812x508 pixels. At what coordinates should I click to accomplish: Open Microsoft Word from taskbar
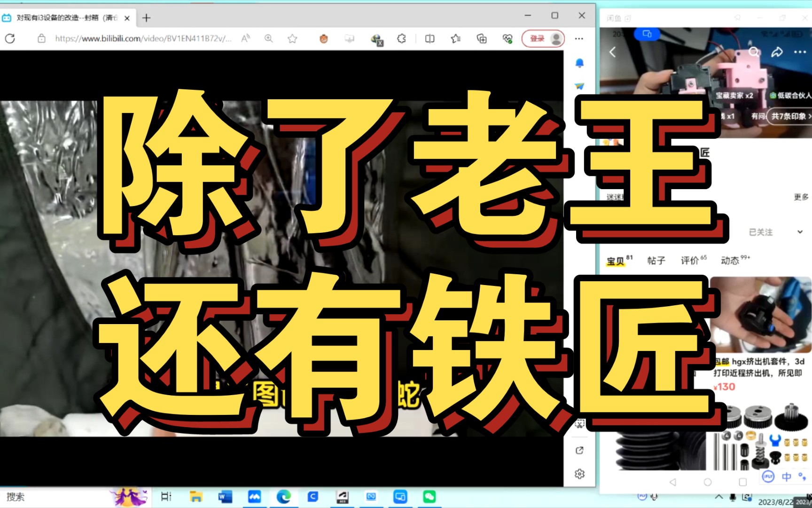tap(225, 497)
